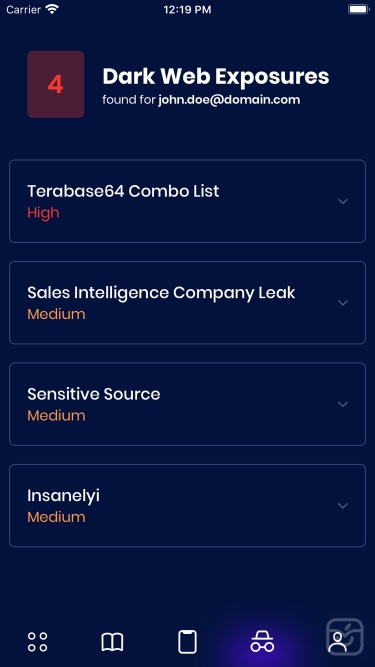Open the Terabase64 Combo List entry

[x=188, y=201]
